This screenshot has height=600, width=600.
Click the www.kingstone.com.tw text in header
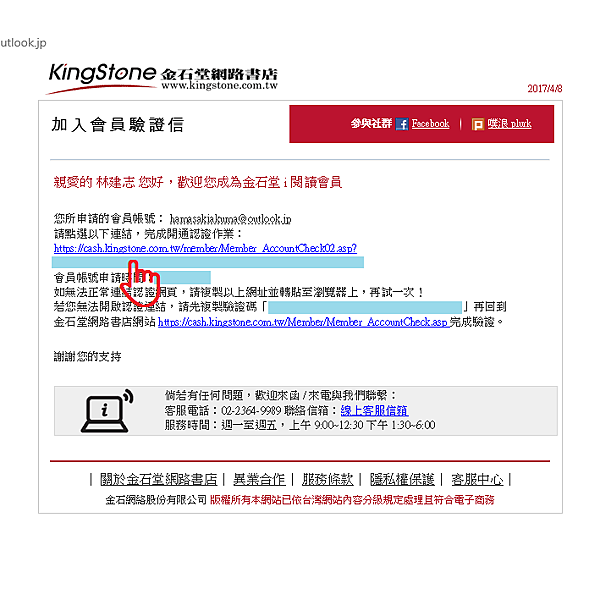220,85
